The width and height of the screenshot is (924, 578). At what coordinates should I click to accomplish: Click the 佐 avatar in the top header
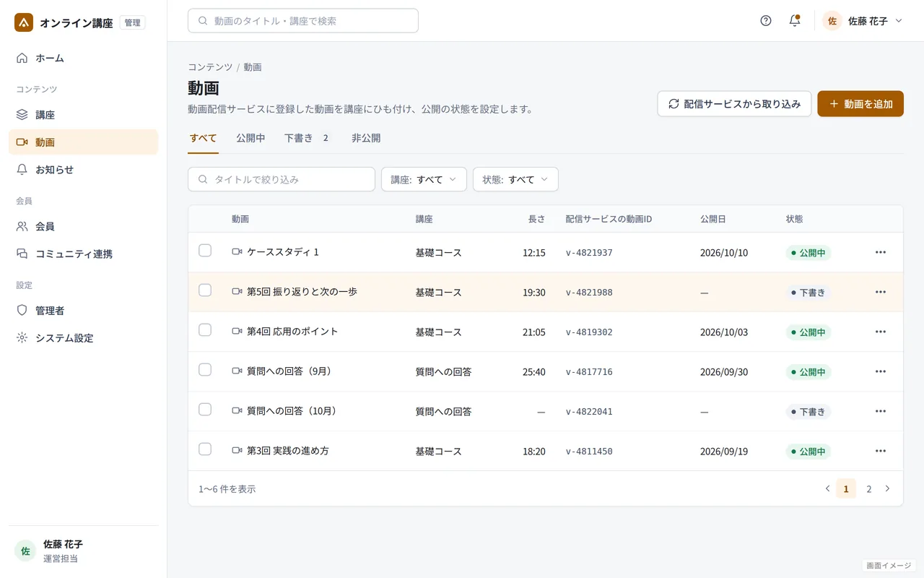click(x=832, y=21)
